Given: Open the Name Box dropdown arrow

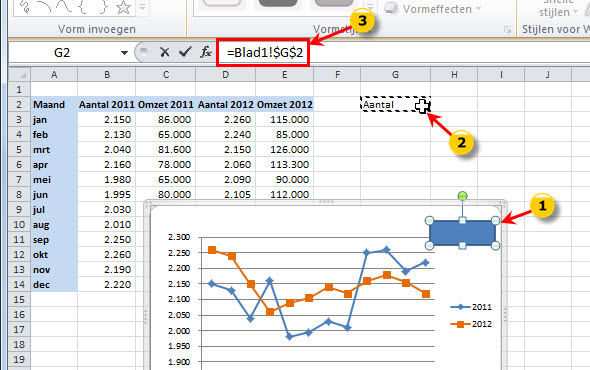Looking at the screenshot, I should click(124, 53).
